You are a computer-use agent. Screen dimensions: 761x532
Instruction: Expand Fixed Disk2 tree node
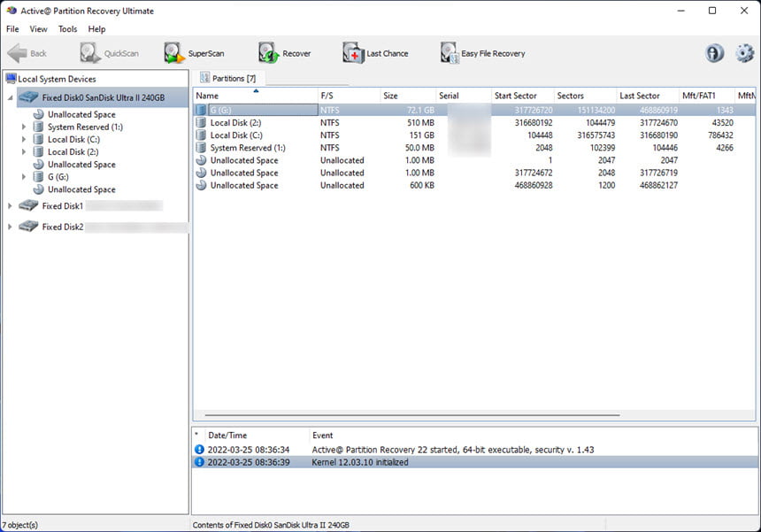pos(10,227)
